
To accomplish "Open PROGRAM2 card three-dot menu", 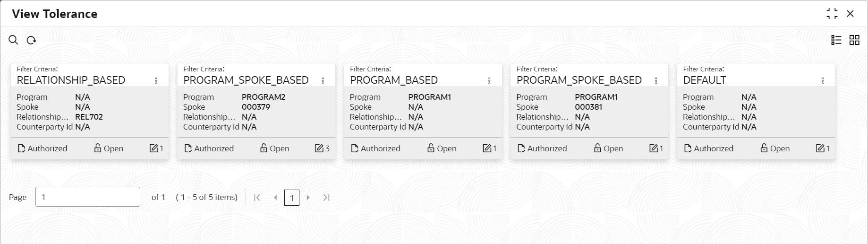I will (x=323, y=81).
